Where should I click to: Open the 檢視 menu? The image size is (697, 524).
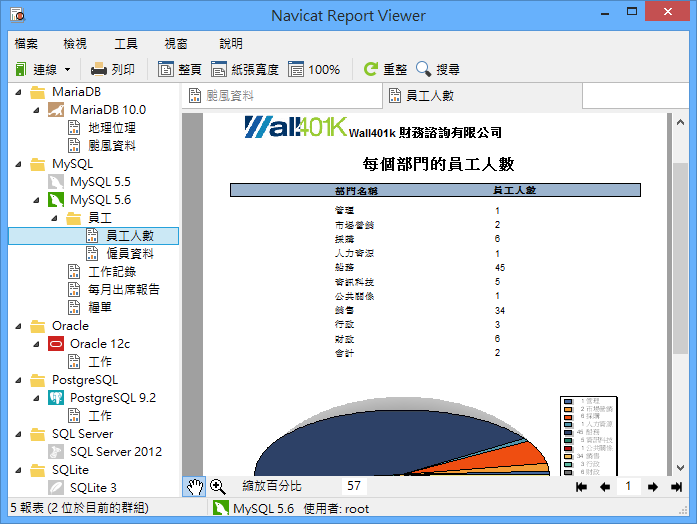coord(75,44)
